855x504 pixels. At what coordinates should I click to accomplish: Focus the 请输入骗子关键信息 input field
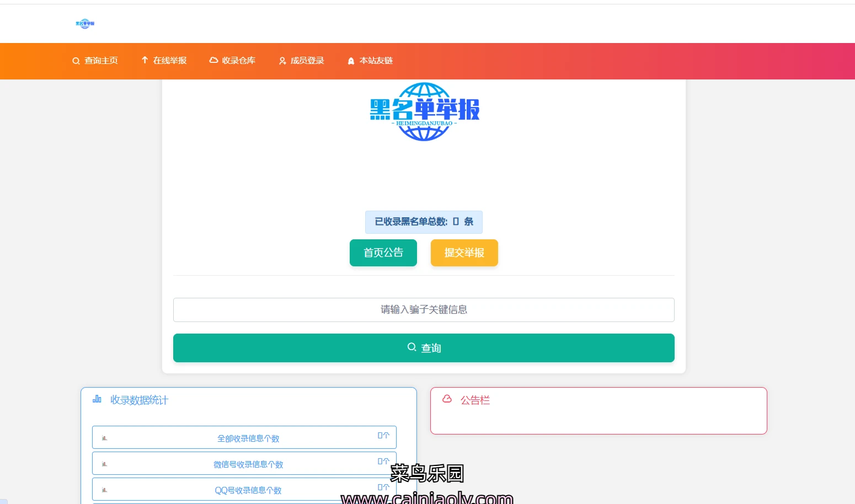point(424,310)
